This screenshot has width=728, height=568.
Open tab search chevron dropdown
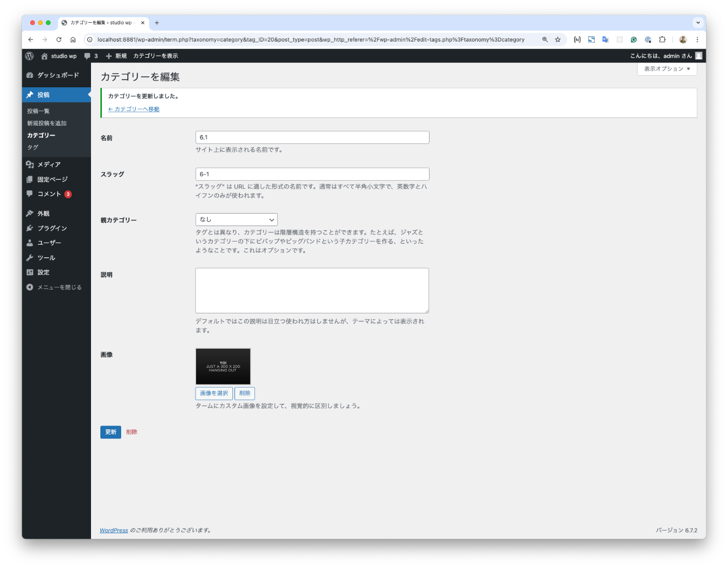[x=698, y=23]
